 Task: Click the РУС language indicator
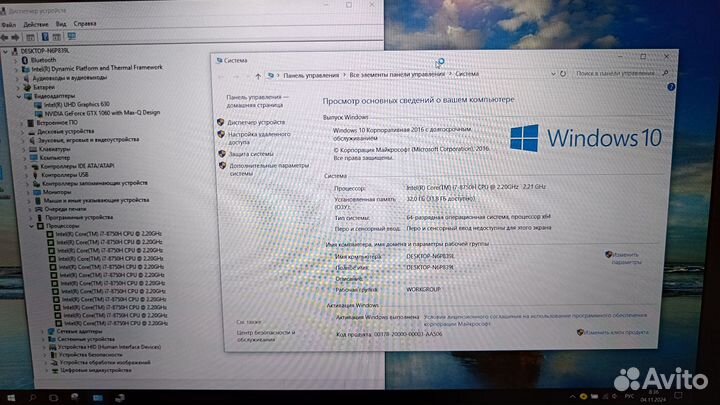click(629, 396)
